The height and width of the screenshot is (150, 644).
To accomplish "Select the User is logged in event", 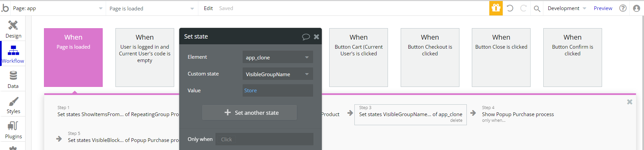I will coord(145,57).
